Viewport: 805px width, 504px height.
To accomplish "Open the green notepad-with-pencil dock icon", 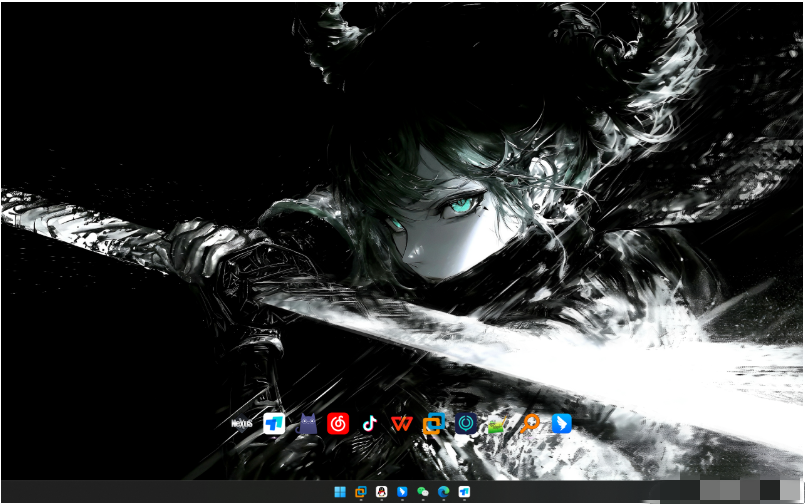I will coord(497,424).
